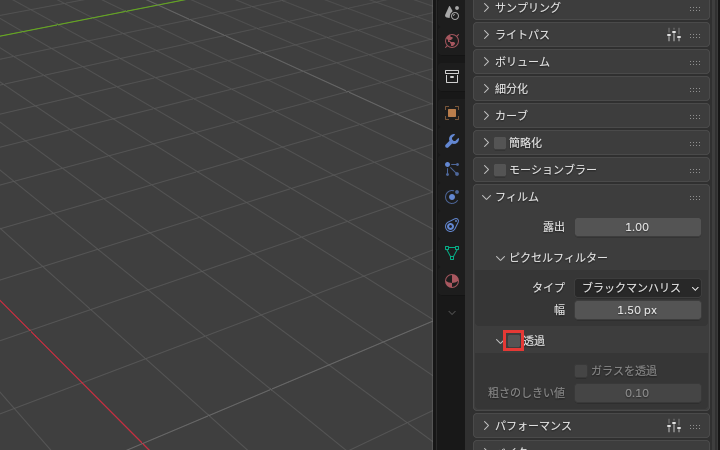Screen dimensions: 720x450
Task: Open the ライトパス presets icon
Action: (x=674, y=35)
